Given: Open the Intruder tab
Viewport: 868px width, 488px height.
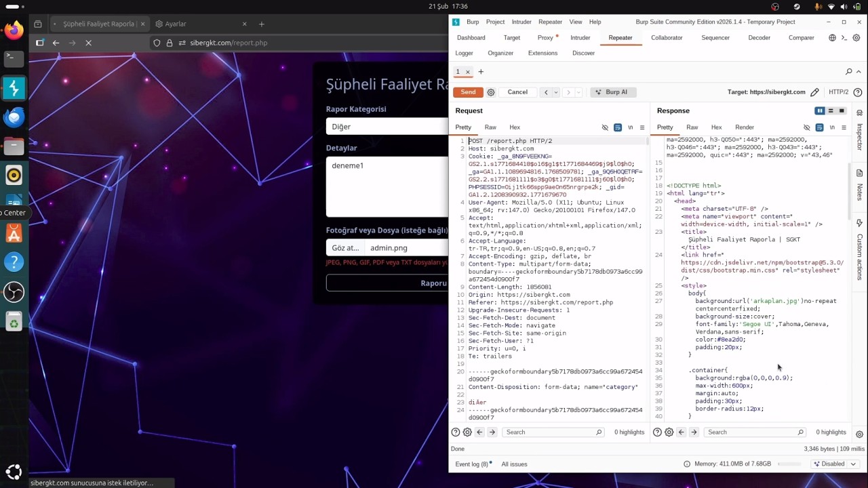Looking at the screenshot, I should pyautogui.click(x=580, y=38).
